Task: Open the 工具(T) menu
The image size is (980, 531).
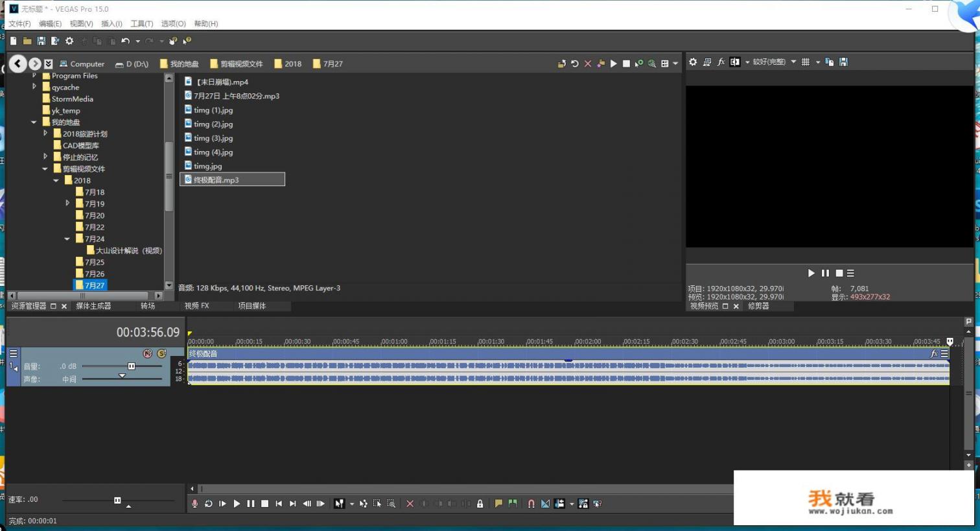Action: pyautogui.click(x=142, y=24)
